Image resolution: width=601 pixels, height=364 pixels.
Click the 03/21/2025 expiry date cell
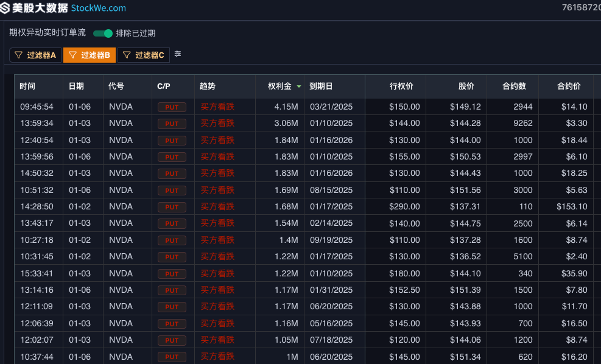pos(331,107)
